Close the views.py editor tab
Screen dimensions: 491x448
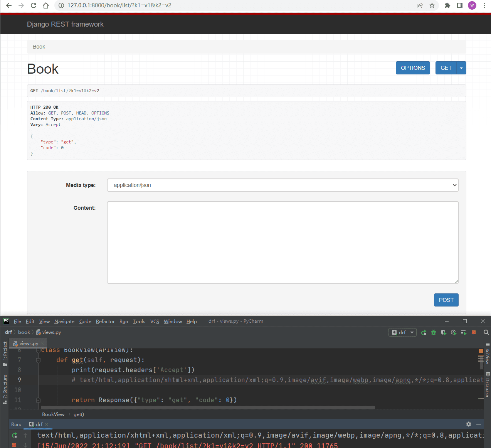tap(42, 344)
